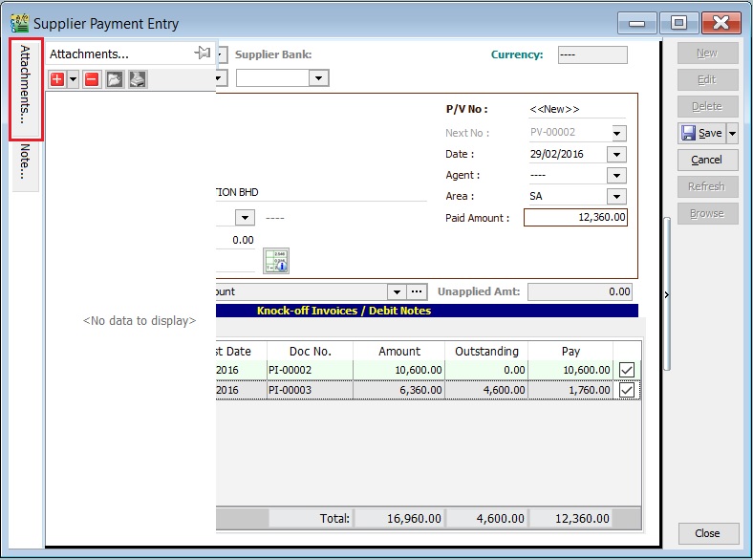The width and height of the screenshot is (753, 560).
Task: Expand the Date dropdown calendar
Action: 616,154
